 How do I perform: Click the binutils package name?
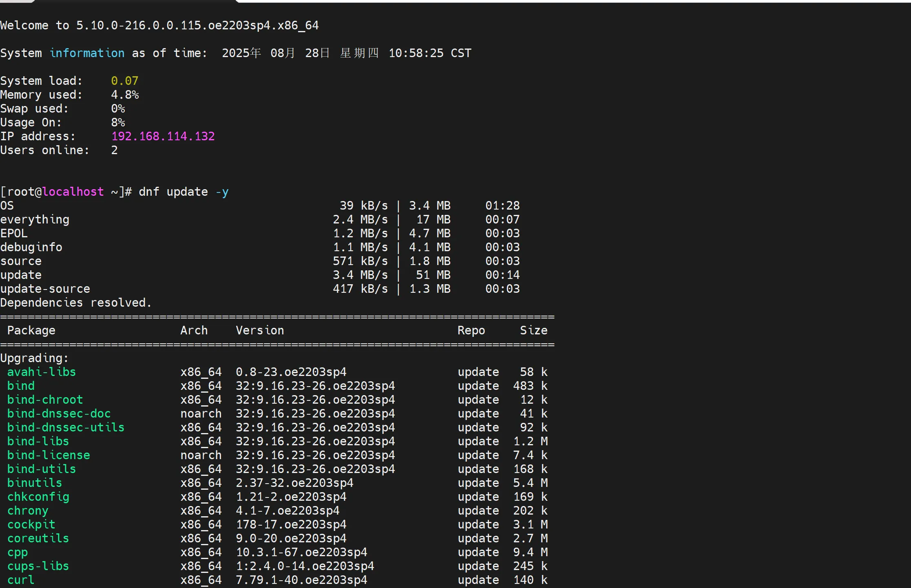coord(35,483)
